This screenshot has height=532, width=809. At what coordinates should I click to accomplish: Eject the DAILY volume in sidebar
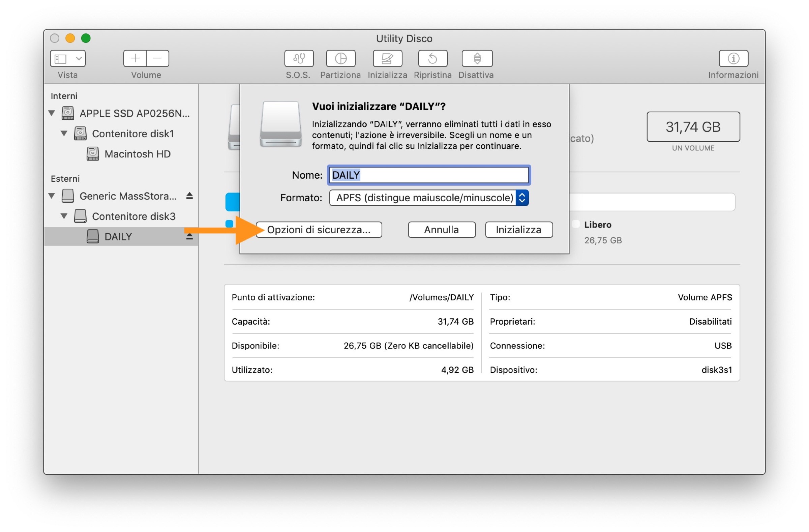coord(189,236)
